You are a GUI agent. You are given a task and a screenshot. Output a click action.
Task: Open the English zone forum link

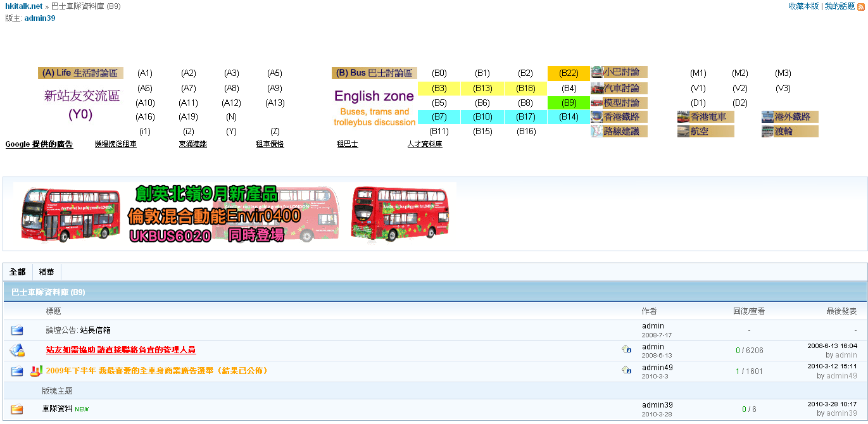coord(374,96)
